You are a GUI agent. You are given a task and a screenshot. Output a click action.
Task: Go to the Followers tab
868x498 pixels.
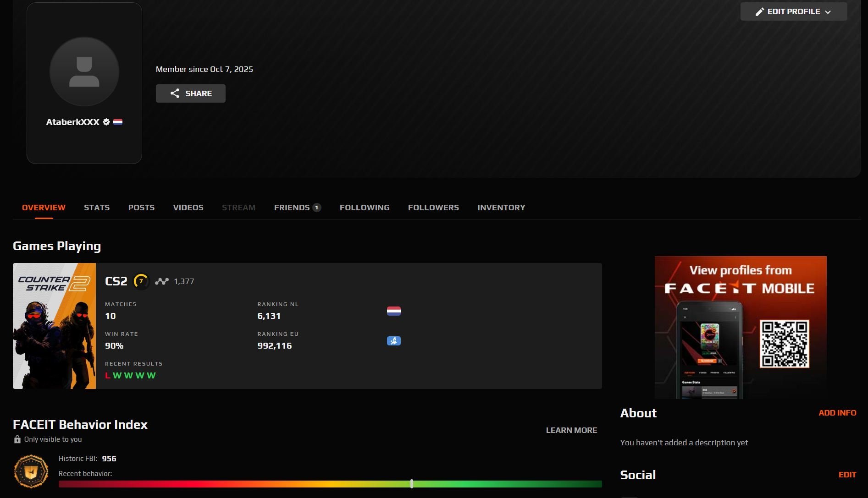[433, 208]
